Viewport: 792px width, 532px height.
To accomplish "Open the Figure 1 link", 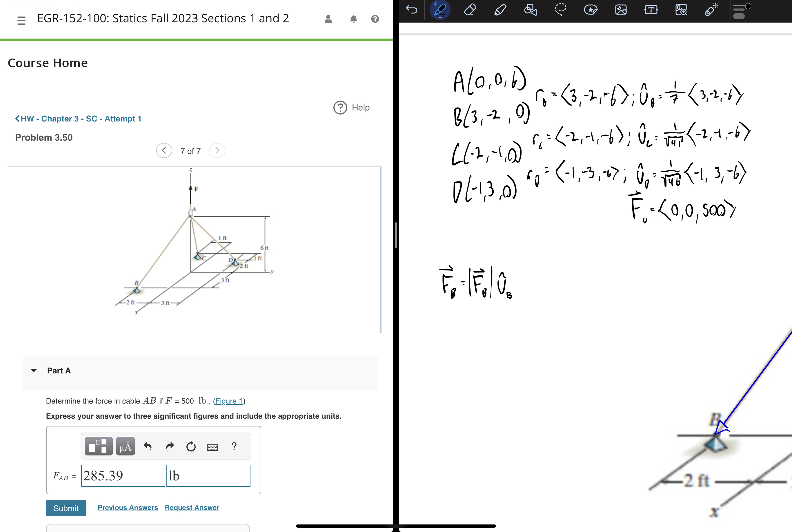I will (229, 401).
